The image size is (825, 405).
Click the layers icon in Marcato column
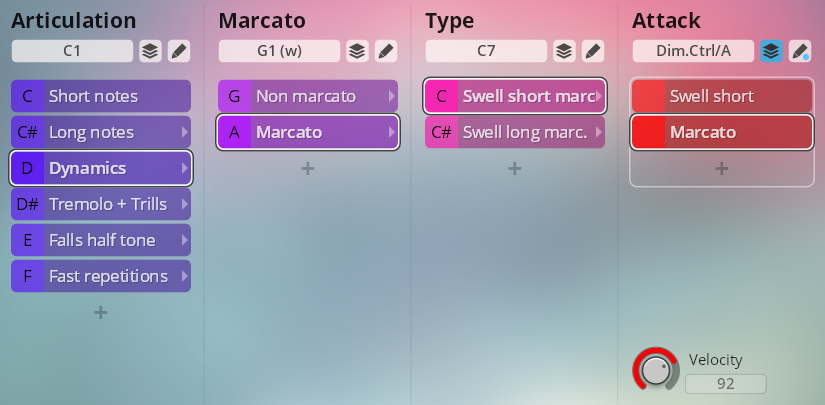[x=357, y=51]
